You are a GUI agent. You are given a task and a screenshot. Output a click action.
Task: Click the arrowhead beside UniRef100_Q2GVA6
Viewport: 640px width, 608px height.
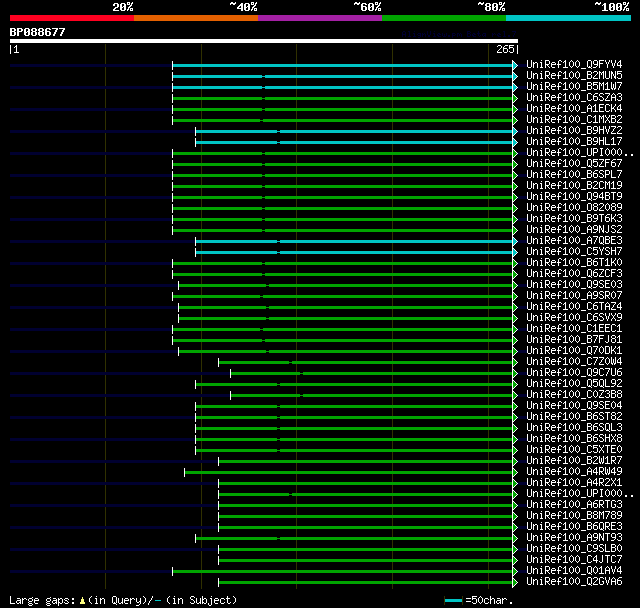click(x=515, y=582)
